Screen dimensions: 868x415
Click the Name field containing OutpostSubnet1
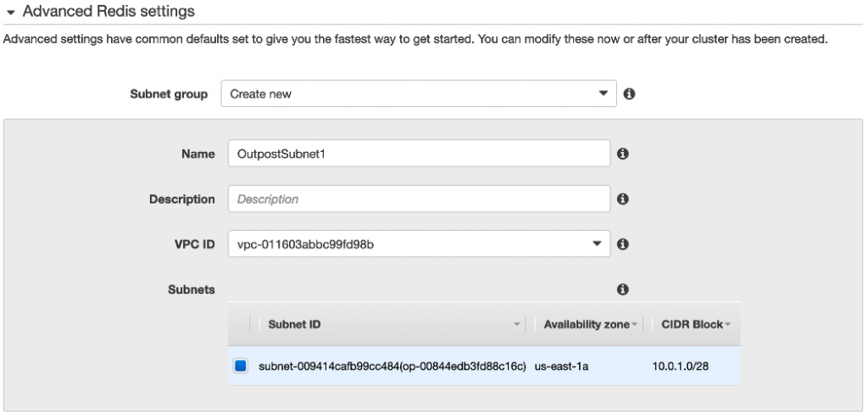[419, 154]
